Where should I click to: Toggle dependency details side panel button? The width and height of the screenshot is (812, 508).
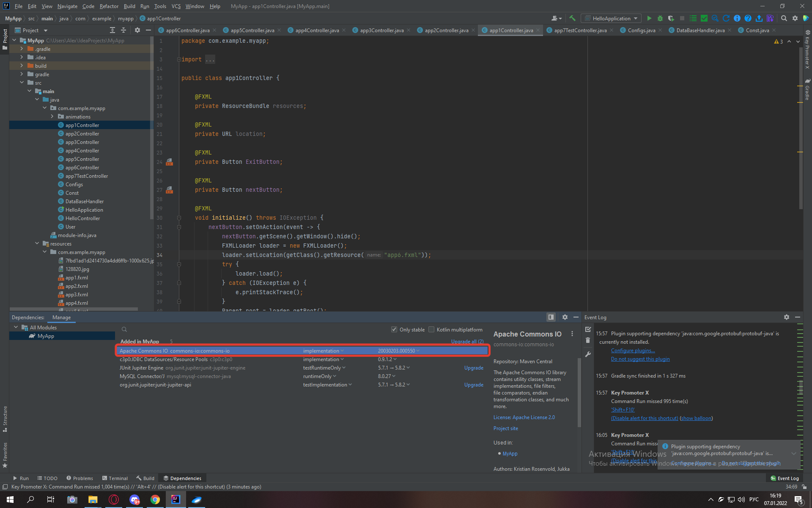(x=551, y=317)
